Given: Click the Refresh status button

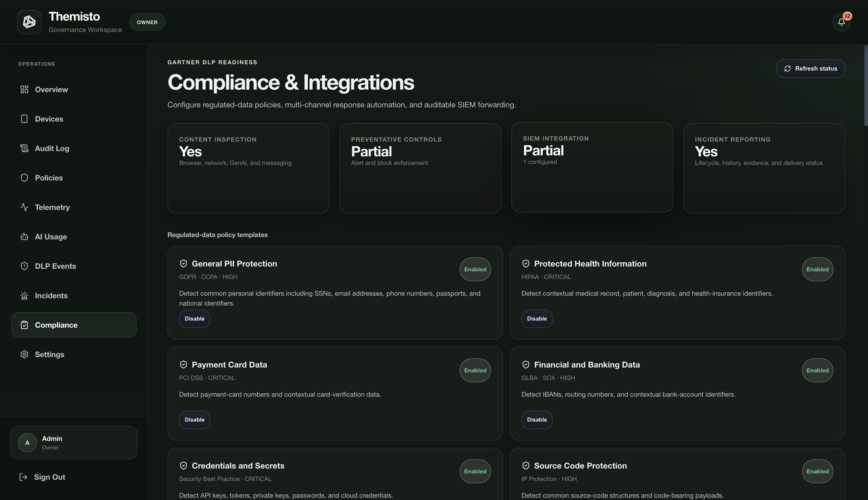Looking at the screenshot, I should pos(810,69).
